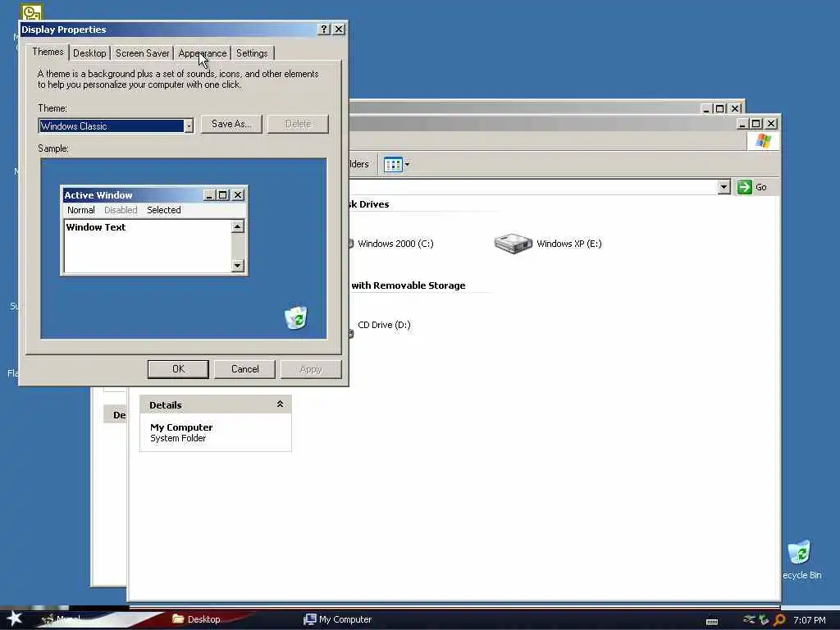This screenshot has width=840, height=630.
Task: Click the green Go arrow button
Action: (x=745, y=187)
